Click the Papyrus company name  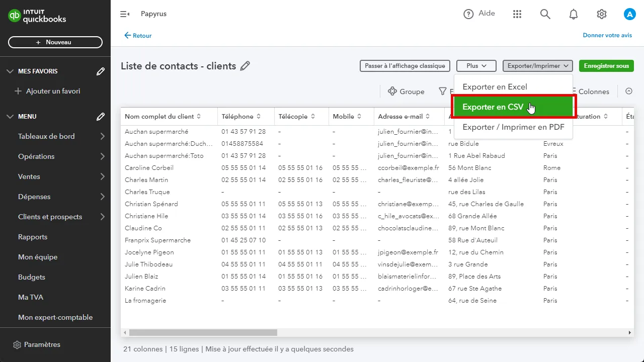(153, 14)
